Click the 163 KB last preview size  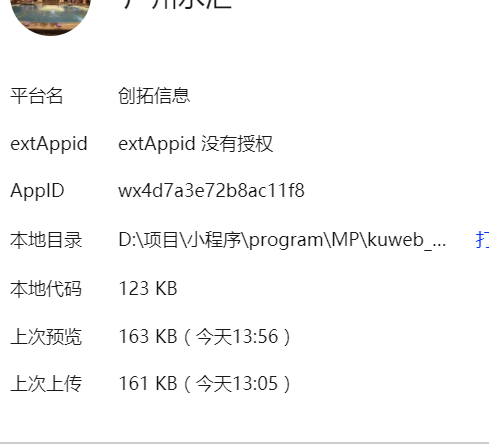tap(148, 336)
